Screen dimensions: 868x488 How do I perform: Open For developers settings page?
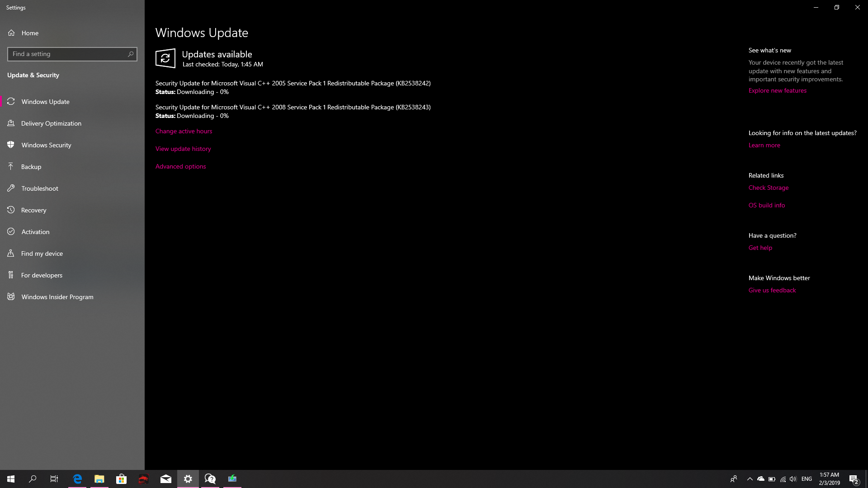click(x=72, y=275)
